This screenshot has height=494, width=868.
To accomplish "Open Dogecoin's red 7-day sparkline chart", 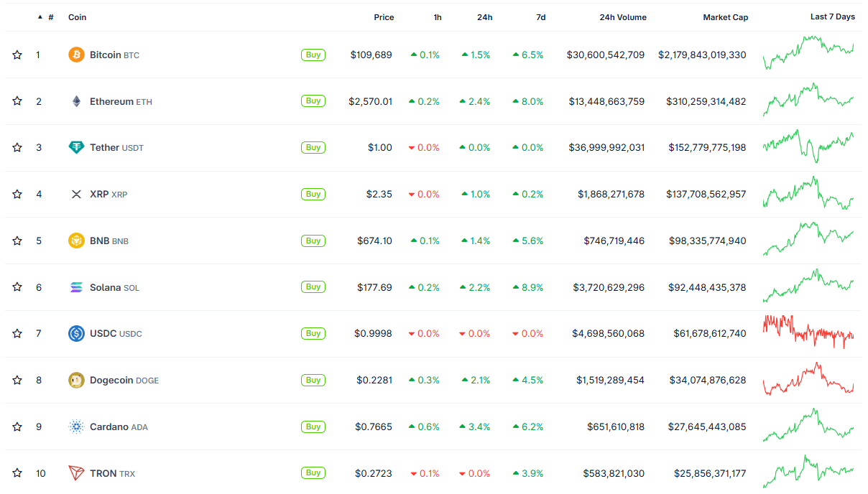I will [x=808, y=378].
